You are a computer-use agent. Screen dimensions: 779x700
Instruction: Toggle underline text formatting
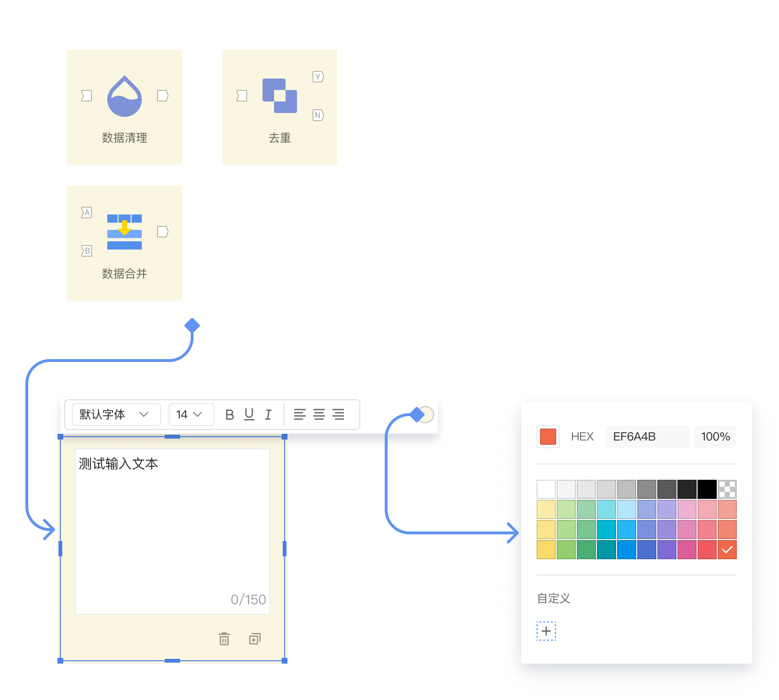click(249, 415)
